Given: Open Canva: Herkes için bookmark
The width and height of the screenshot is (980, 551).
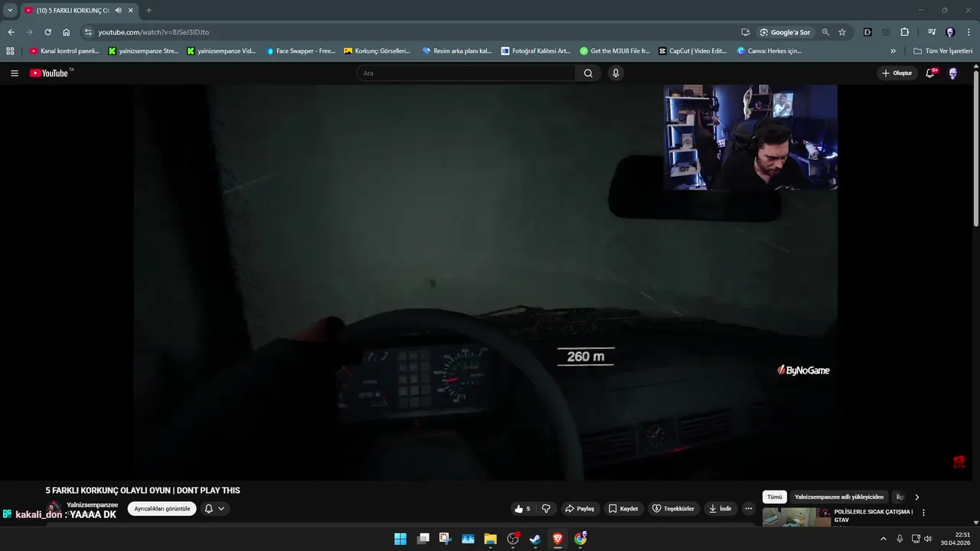Looking at the screenshot, I should coord(769,51).
